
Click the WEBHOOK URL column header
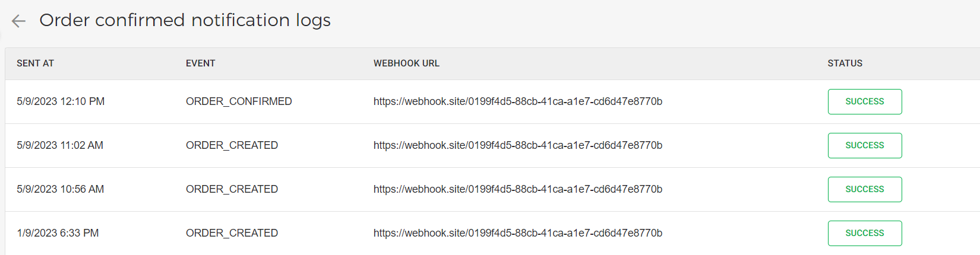tap(406, 63)
